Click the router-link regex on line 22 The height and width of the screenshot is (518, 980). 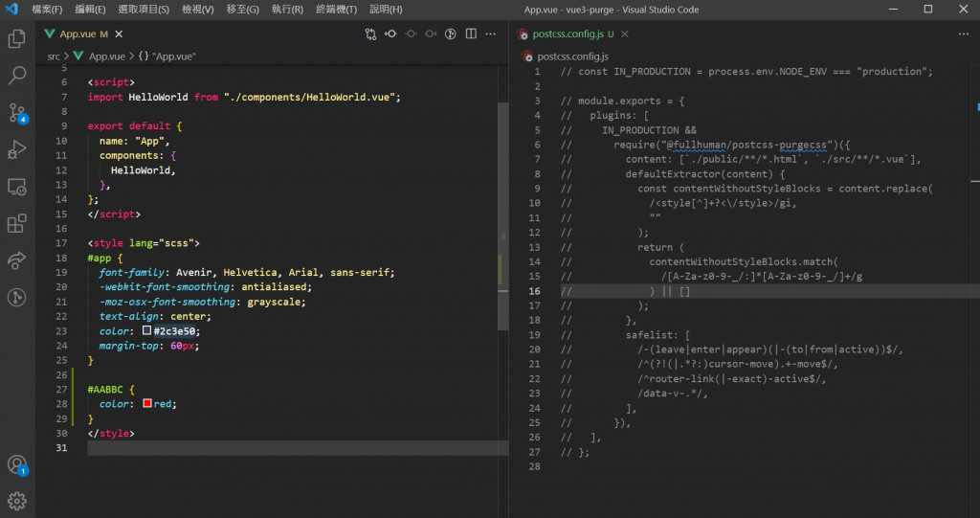tap(731, 378)
